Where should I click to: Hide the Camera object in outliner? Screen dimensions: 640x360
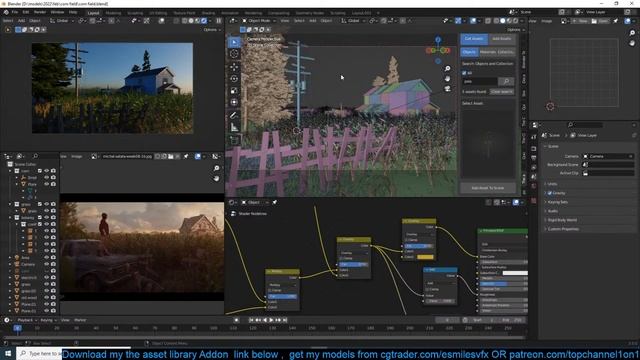coord(47,264)
